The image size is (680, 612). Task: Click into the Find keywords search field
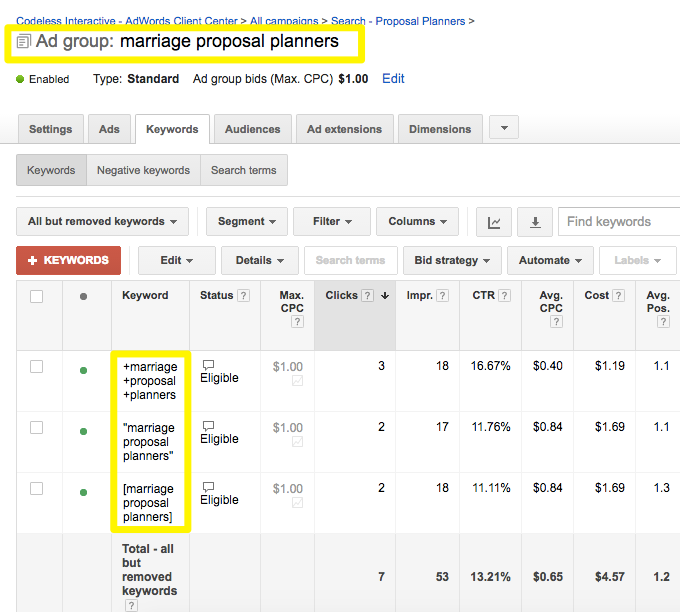(x=617, y=222)
